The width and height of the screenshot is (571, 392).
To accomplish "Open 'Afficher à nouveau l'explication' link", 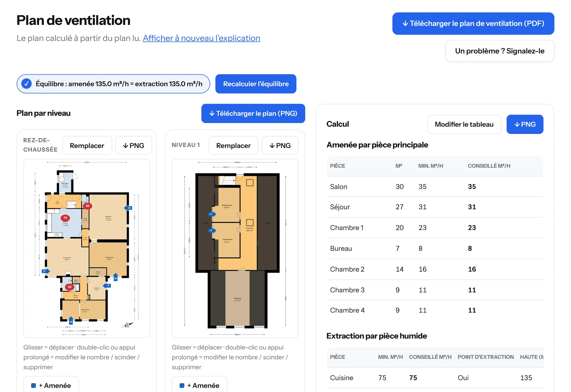I will (x=202, y=38).
